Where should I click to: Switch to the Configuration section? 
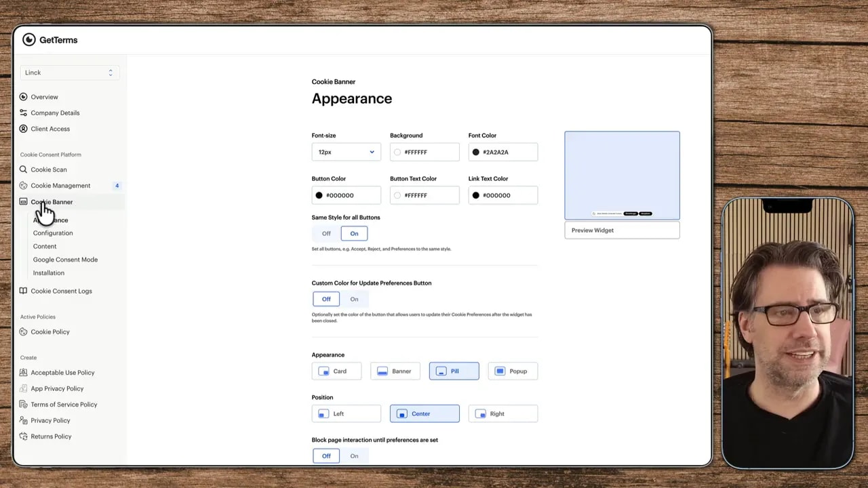pyautogui.click(x=52, y=232)
